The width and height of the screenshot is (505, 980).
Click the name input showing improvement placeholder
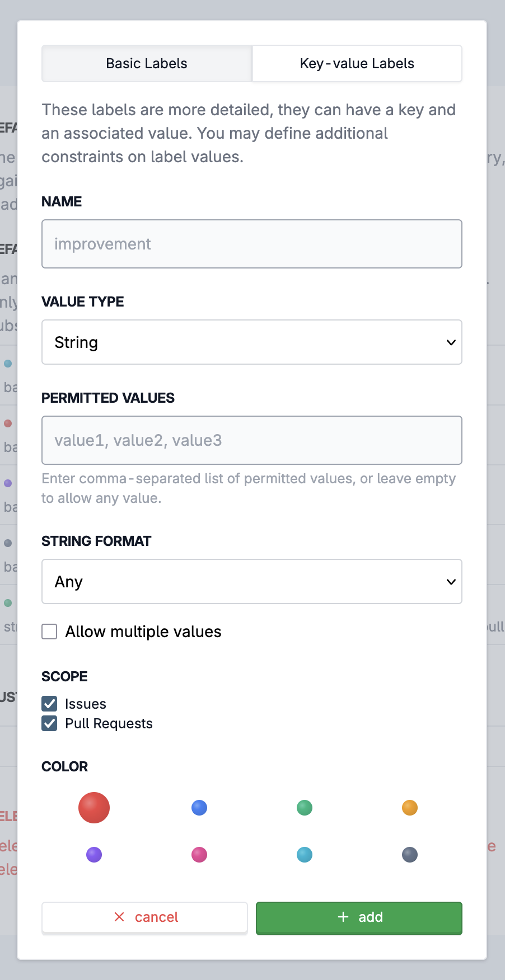coord(251,244)
